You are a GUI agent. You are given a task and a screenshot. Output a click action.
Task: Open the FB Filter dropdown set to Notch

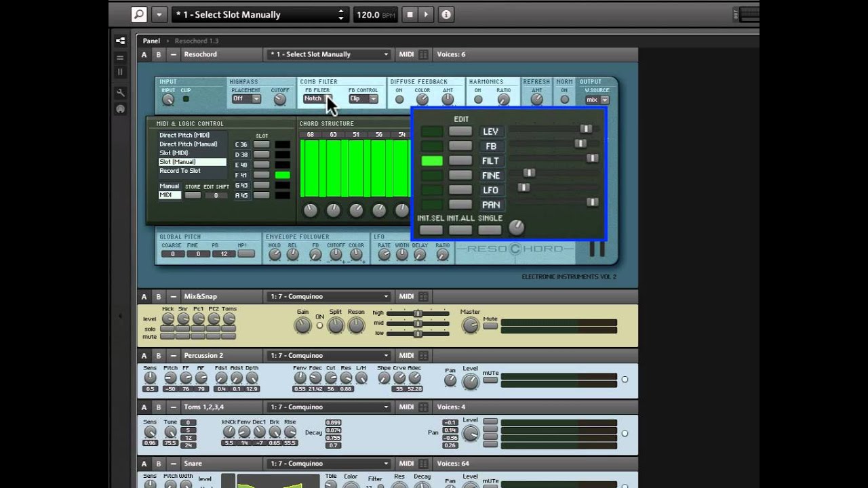(319, 99)
